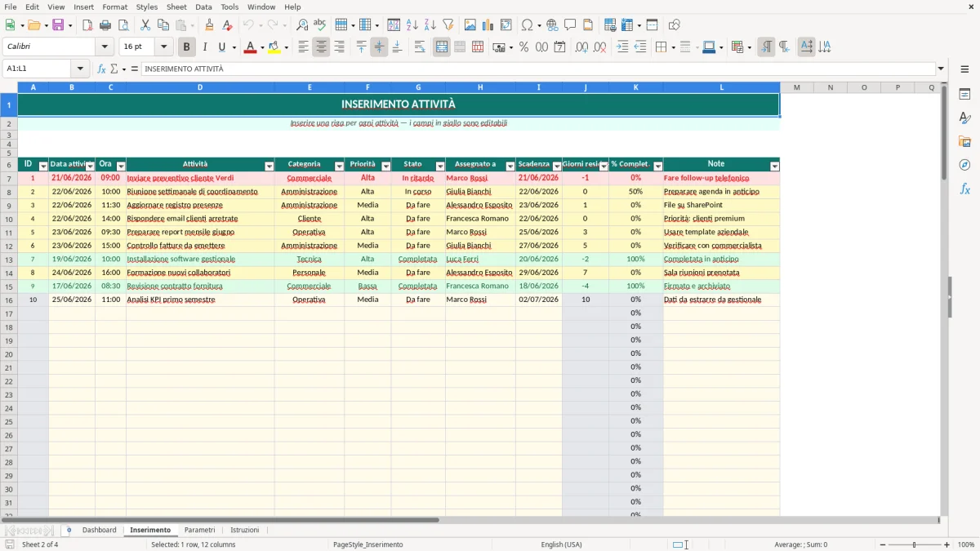The height and width of the screenshot is (551, 980).
Task: Apply red font color
Action: click(x=249, y=47)
